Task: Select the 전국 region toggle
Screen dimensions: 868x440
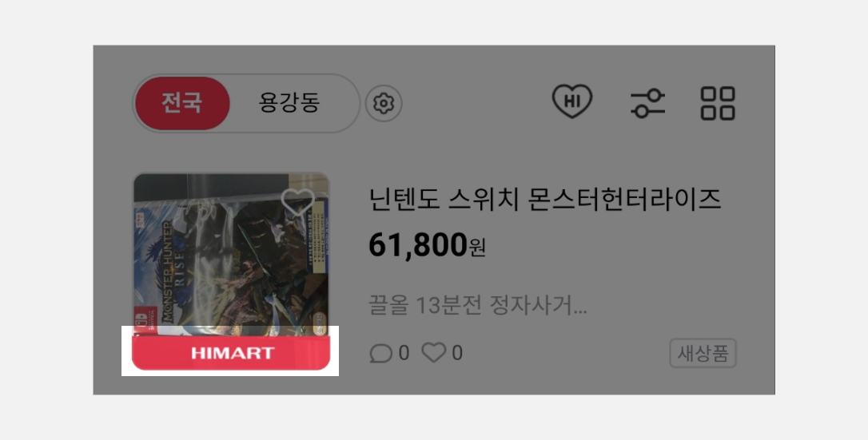Action: (181, 103)
